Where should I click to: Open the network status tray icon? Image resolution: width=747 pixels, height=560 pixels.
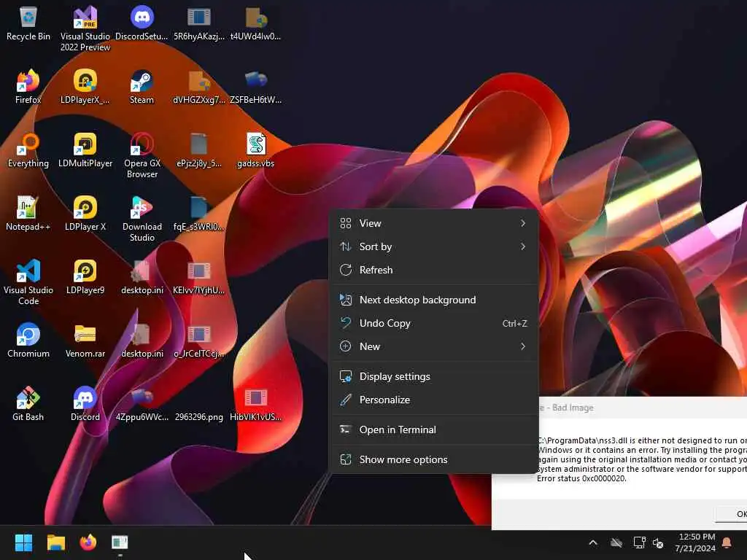(639, 542)
